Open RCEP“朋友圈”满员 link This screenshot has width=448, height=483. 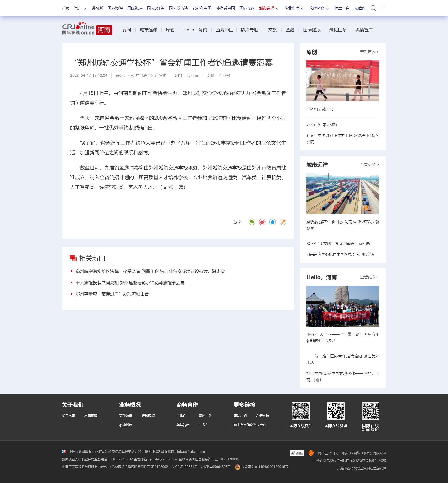pos(338,243)
